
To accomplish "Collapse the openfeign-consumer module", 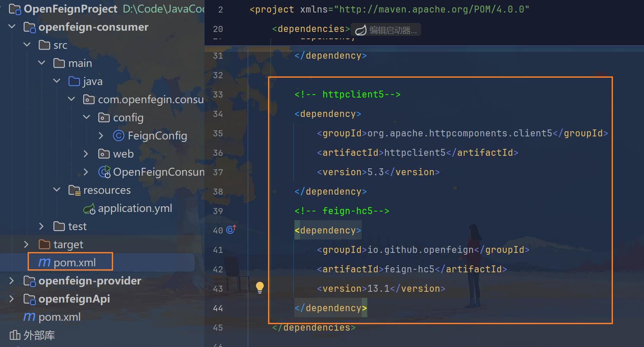I will coord(12,27).
